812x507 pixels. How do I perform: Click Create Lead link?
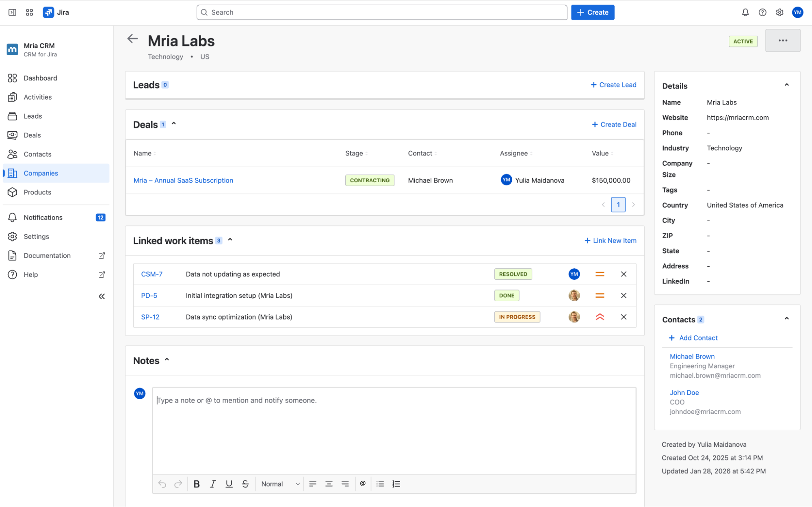(x=613, y=85)
